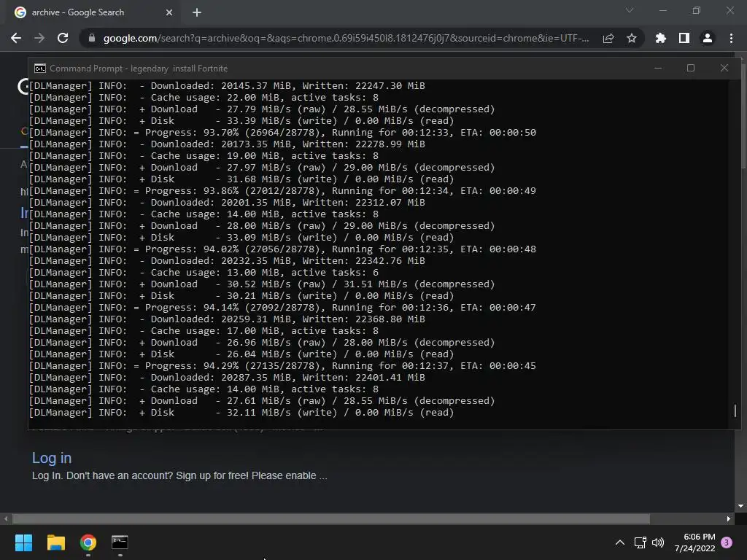Click the Progress: 93.70% log line
The image size is (747, 560).
[x=282, y=133]
